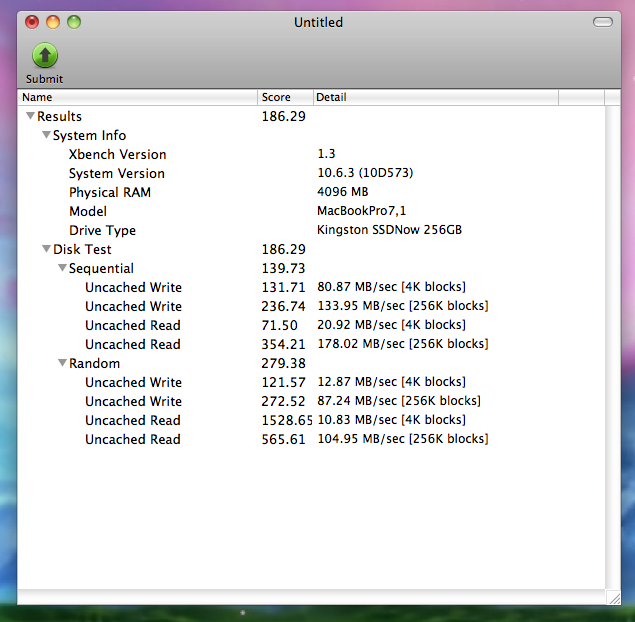Click detail 178.02 MB/sec [256K blocks]

[x=403, y=344]
